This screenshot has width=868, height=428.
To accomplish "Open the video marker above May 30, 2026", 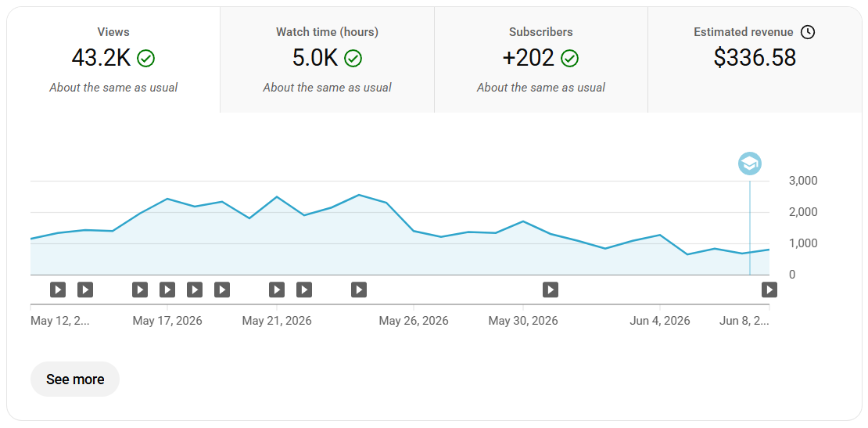I will (x=551, y=290).
